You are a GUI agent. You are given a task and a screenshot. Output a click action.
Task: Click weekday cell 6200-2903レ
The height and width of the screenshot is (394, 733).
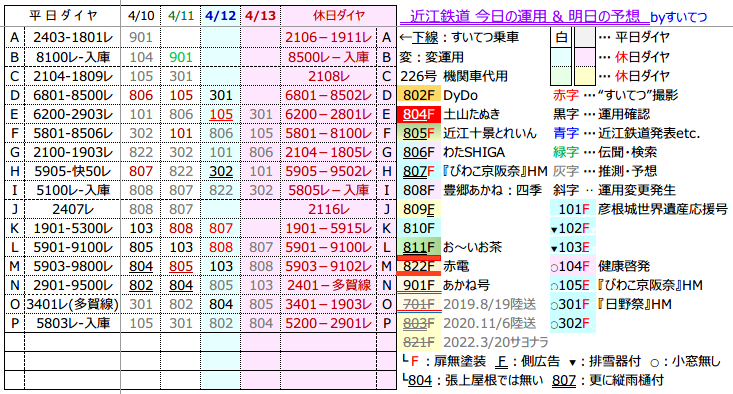72,114
